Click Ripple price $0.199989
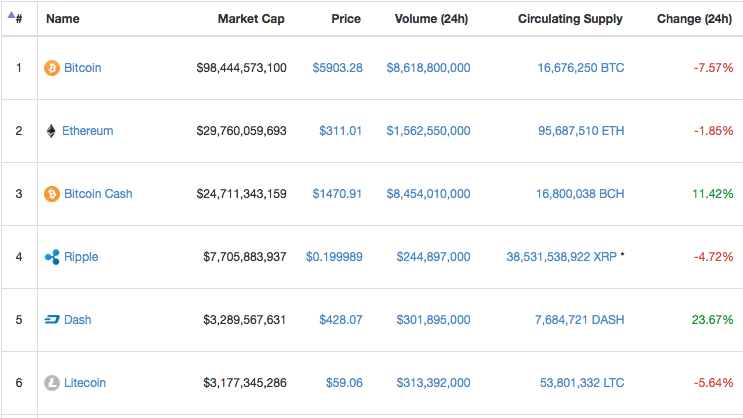743x418 pixels. click(x=334, y=257)
